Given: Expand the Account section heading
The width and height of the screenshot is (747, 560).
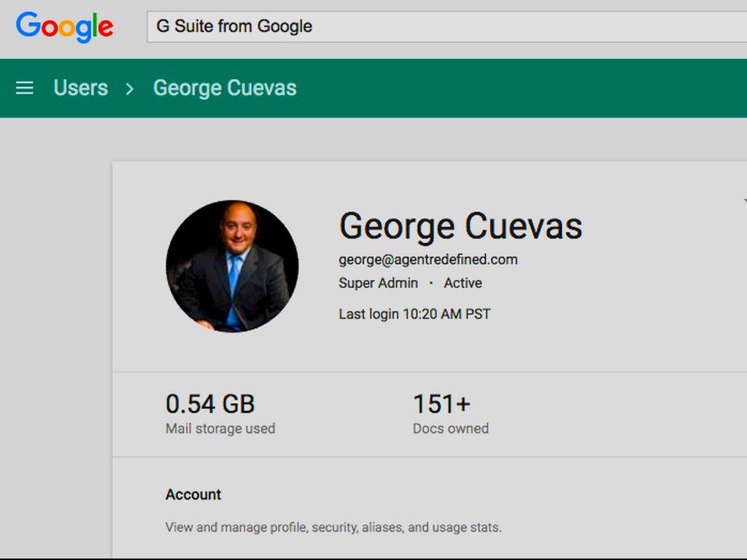Looking at the screenshot, I should click(193, 494).
